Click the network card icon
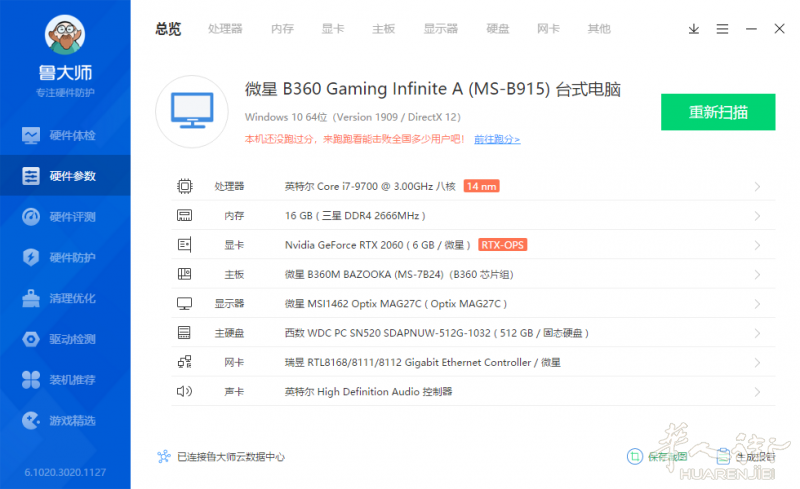 pyautogui.click(x=185, y=362)
